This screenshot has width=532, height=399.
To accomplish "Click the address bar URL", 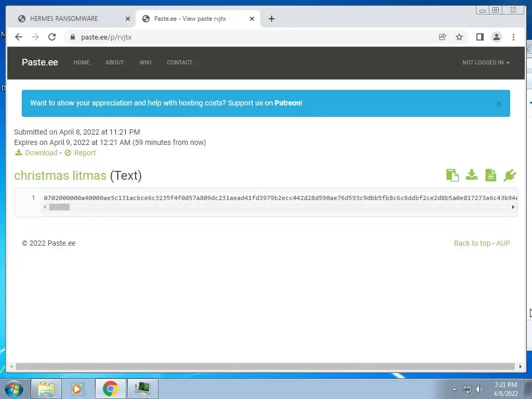I will pyautogui.click(x=106, y=37).
